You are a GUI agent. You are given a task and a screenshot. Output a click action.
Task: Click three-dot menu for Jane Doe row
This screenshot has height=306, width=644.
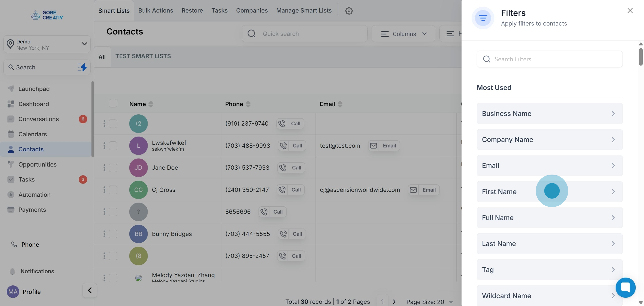[104, 168]
